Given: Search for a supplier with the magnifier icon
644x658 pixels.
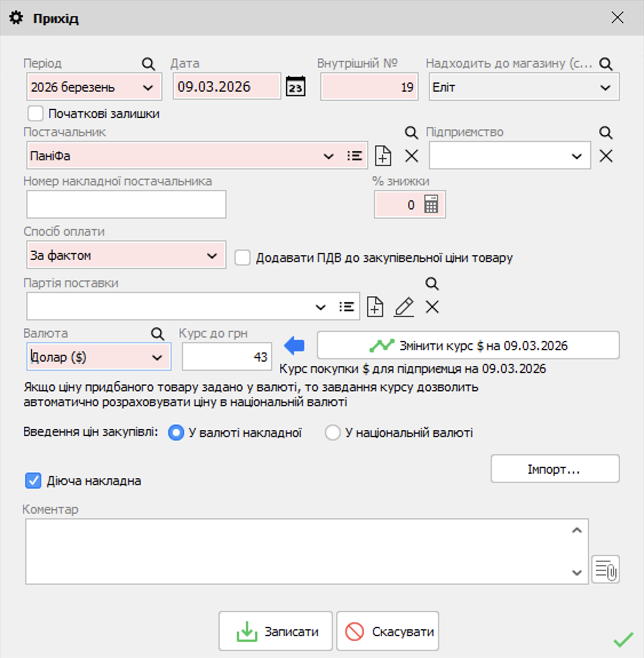Looking at the screenshot, I should coord(411,132).
